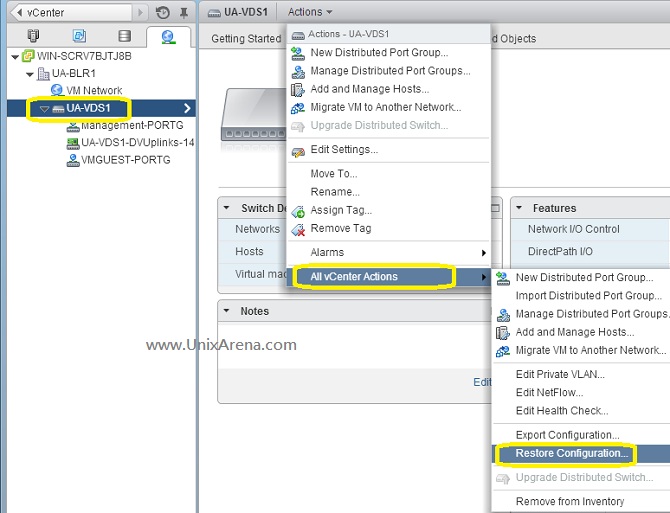The height and width of the screenshot is (513, 670).
Task: Collapse the Notes panel
Action: pos(226,311)
